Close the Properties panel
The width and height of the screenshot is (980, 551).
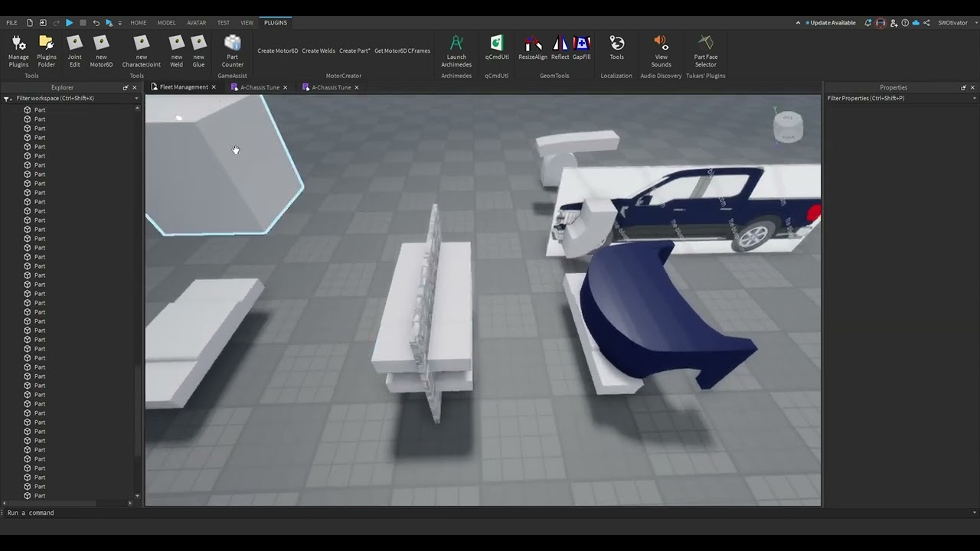pyautogui.click(x=972, y=88)
